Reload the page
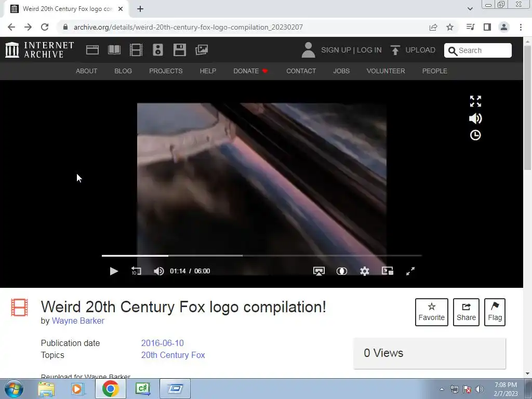Image resolution: width=532 pixels, height=399 pixels. pos(45,27)
